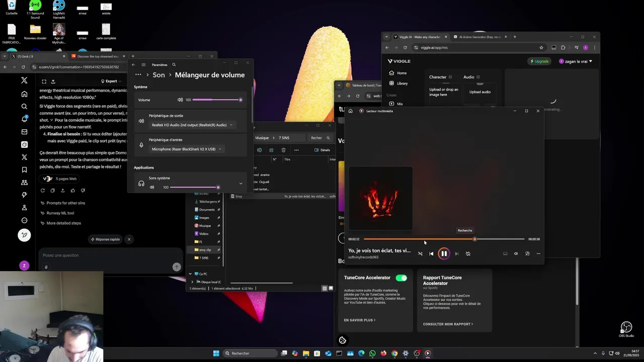Open X communities icon
644x362 pixels.
[x=24, y=183]
